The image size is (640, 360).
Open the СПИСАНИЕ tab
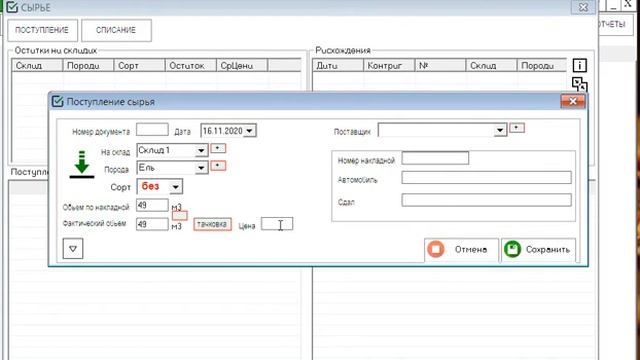(116, 30)
